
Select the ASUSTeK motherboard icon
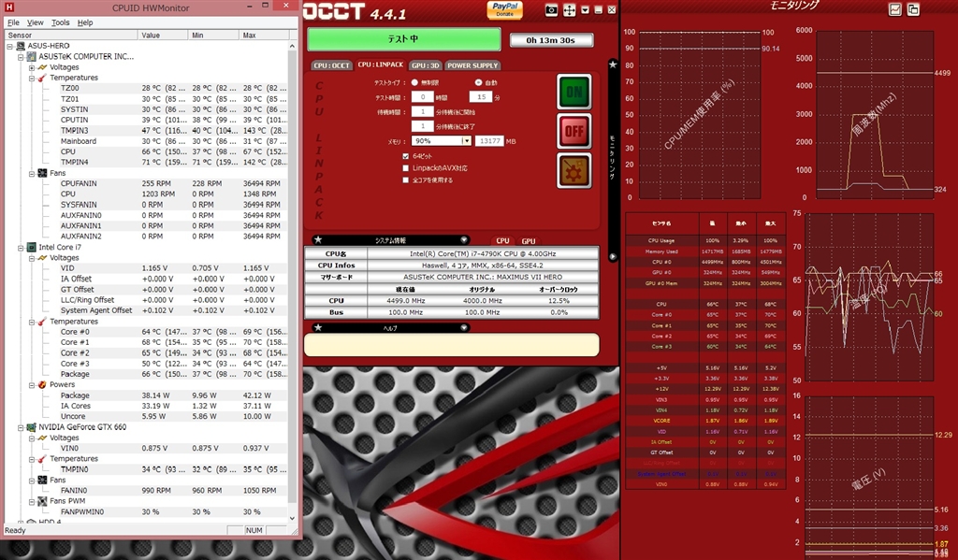pos(31,56)
